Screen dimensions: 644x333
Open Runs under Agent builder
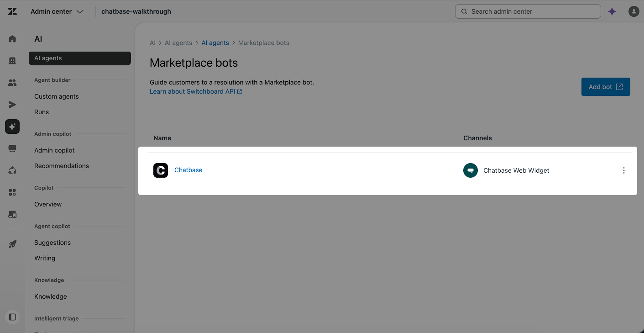(x=42, y=112)
